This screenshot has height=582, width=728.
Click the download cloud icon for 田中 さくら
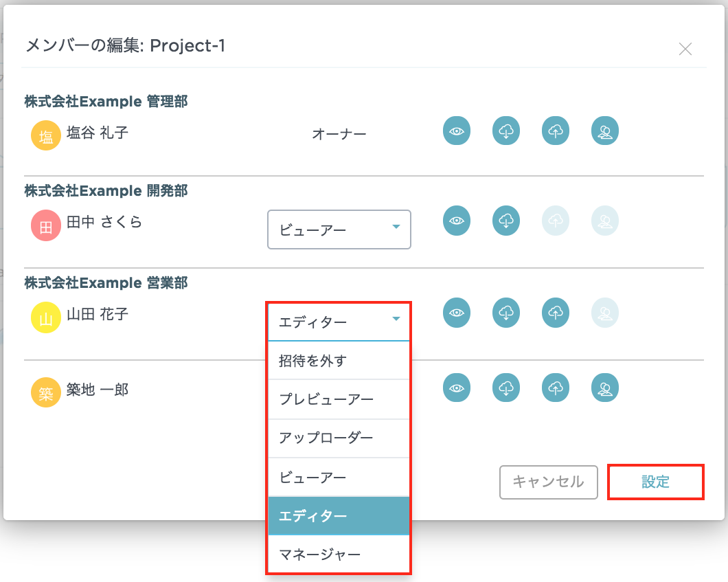[505, 221]
